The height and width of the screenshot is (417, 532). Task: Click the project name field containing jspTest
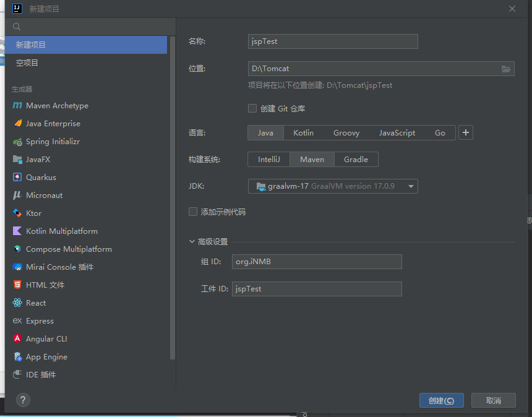(333, 41)
